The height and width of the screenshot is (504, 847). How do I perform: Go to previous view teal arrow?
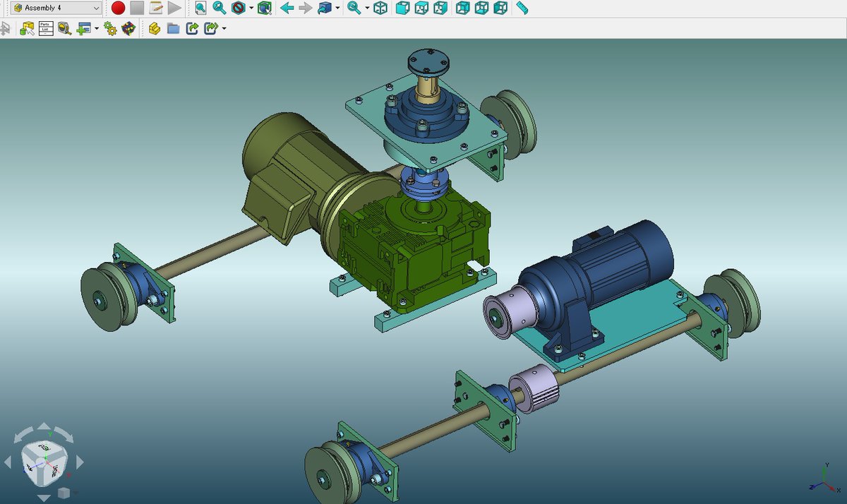tap(287, 8)
